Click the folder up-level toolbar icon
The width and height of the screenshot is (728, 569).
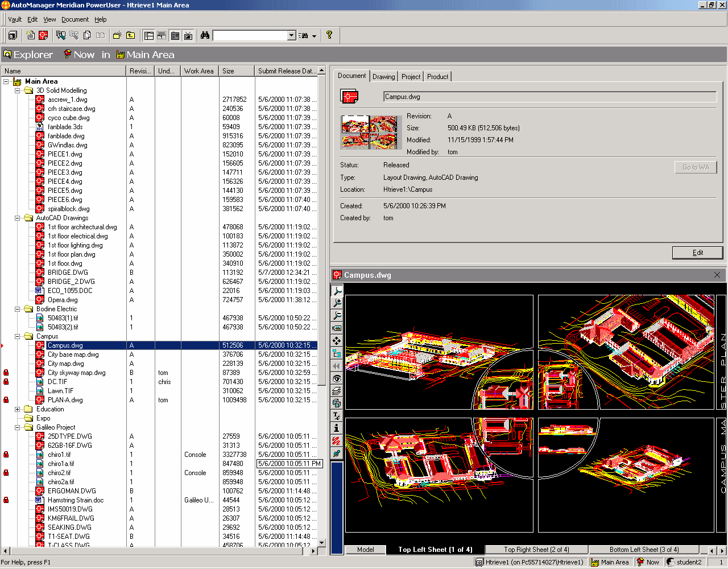pyautogui.click(x=130, y=35)
